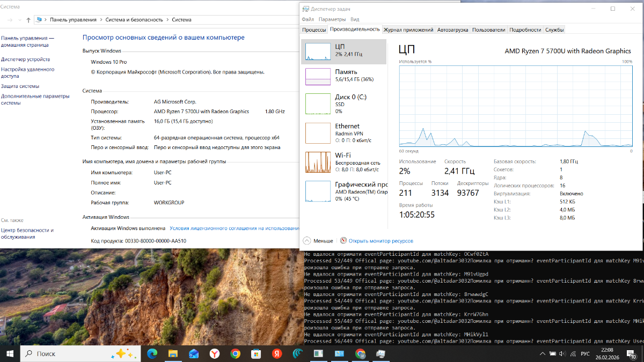Toggle the РУС input language indicator
Image resolution: width=644 pixels, height=362 pixels.
coord(586,354)
